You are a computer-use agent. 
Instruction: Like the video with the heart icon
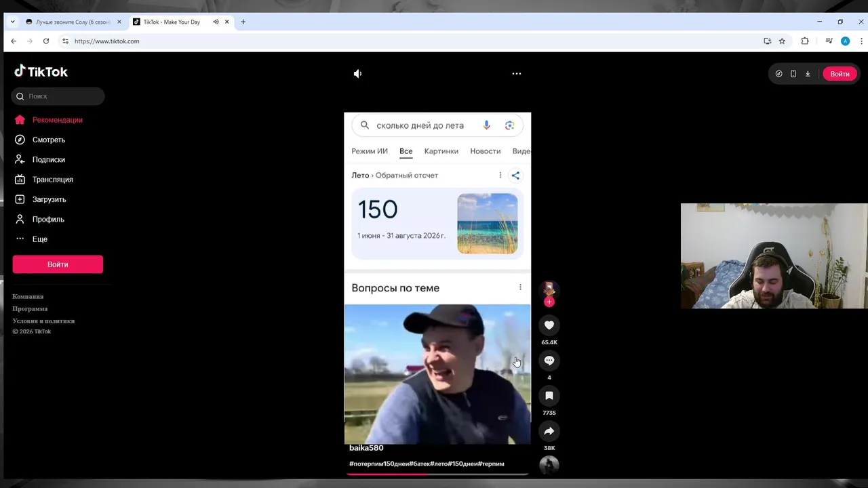click(x=549, y=325)
